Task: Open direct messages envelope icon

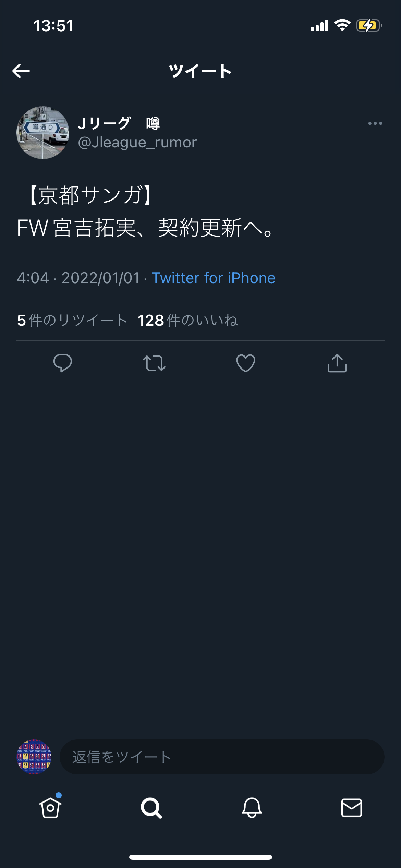Action: coord(352,808)
